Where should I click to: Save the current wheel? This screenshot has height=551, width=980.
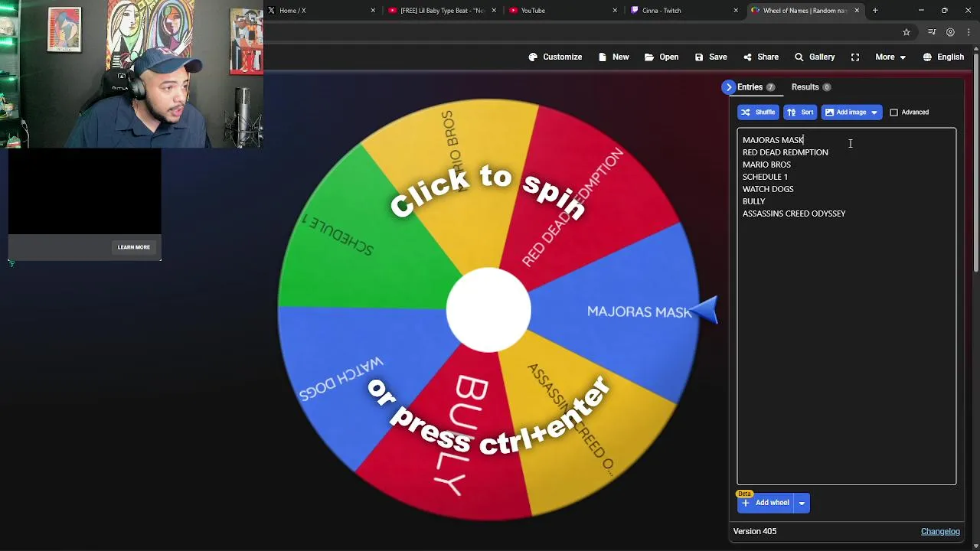[x=710, y=57]
